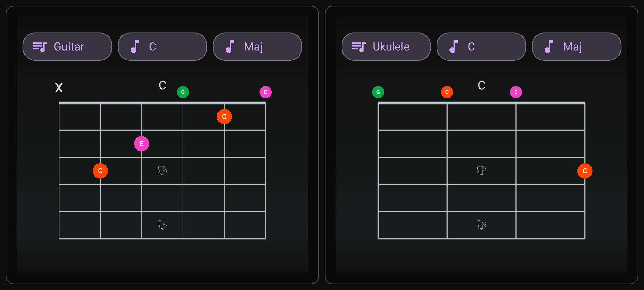Click the C chord title above the guitar diagram
The width and height of the screenshot is (644, 290).
pos(162,85)
